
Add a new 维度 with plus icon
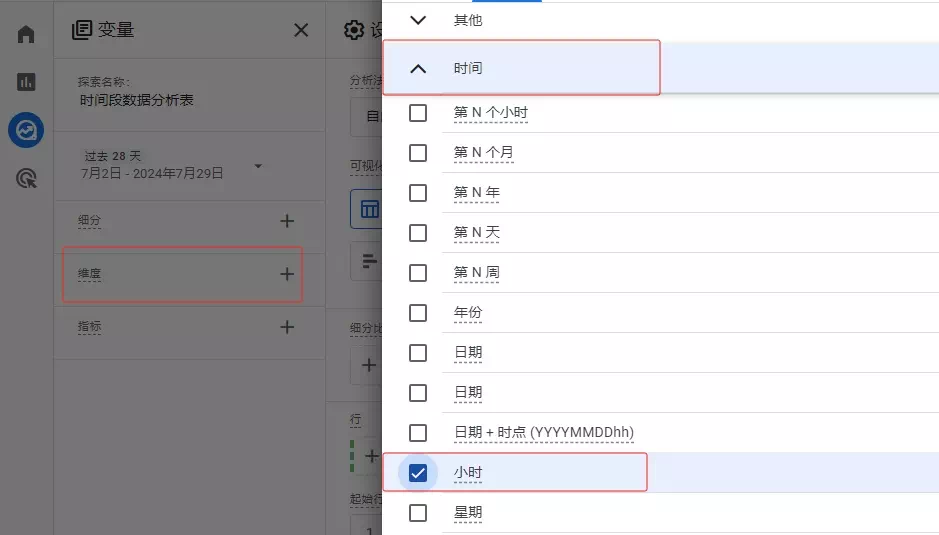(287, 273)
